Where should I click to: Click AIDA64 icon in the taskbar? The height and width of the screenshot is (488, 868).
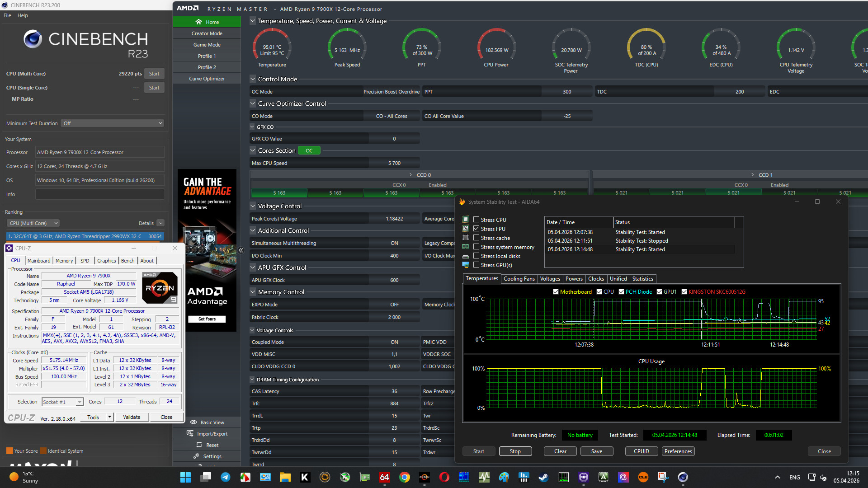(384, 477)
